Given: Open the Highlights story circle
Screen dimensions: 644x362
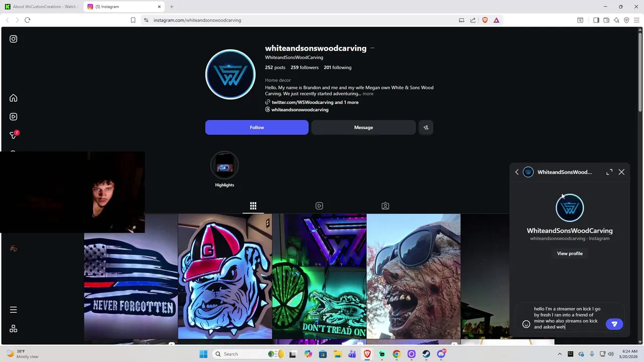Looking at the screenshot, I should (x=224, y=165).
